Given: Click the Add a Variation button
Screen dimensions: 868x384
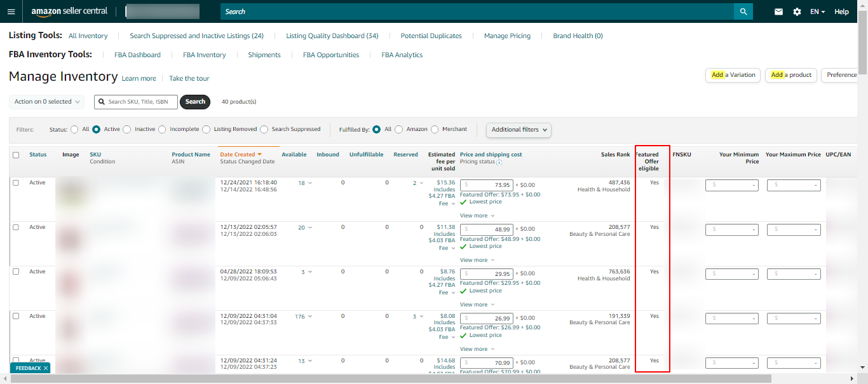Looking at the screenshot, I should (x=733, y=75).
